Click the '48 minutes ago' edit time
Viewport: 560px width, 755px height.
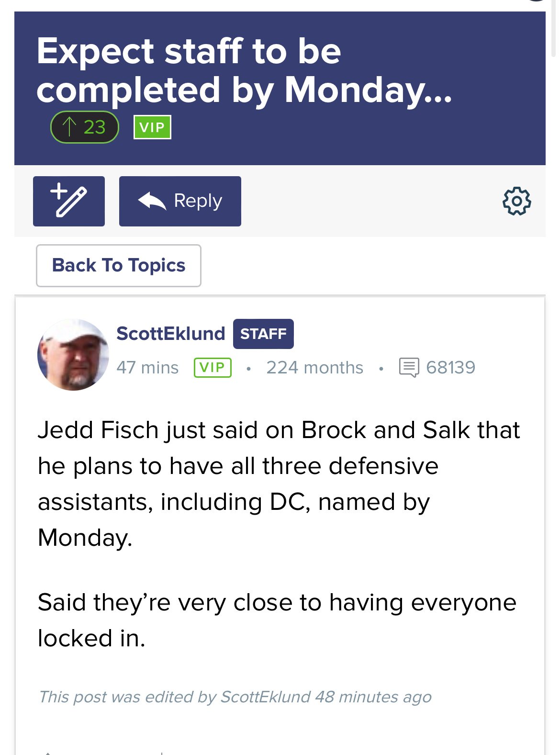pos(373,697)
